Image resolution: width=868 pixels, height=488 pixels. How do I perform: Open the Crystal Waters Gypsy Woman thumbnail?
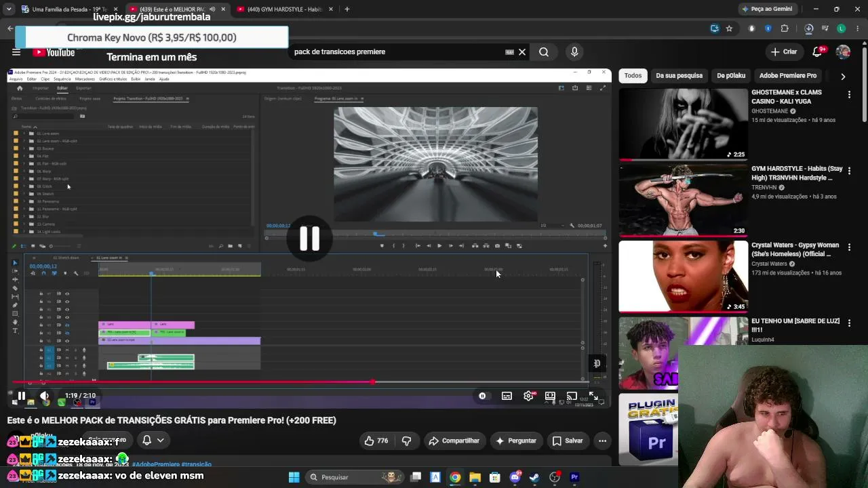683,277
